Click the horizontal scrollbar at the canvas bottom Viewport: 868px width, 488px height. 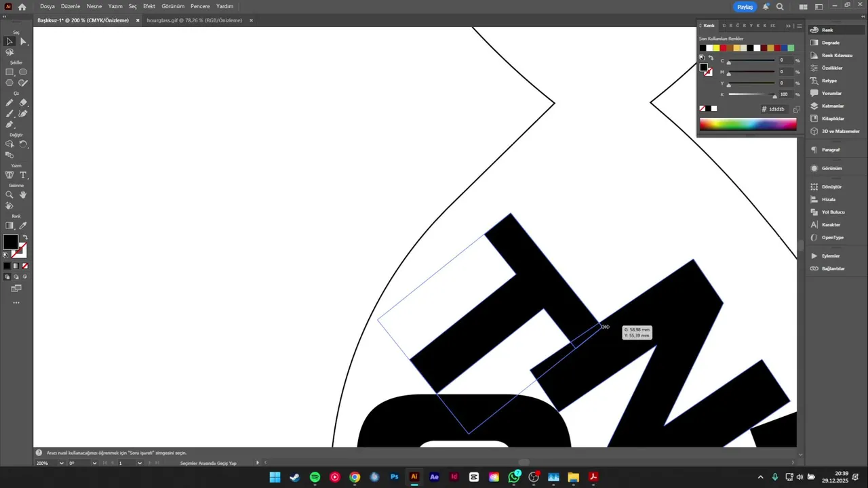click(524, 462)
